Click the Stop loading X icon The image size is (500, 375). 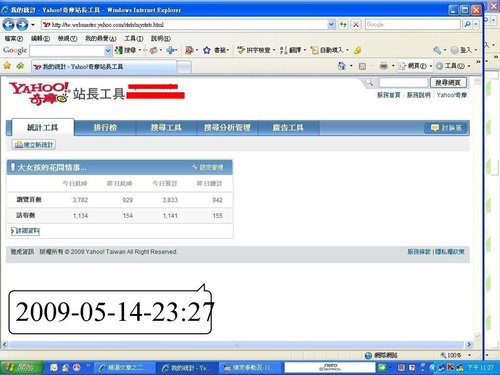click(x=356, y=24)
